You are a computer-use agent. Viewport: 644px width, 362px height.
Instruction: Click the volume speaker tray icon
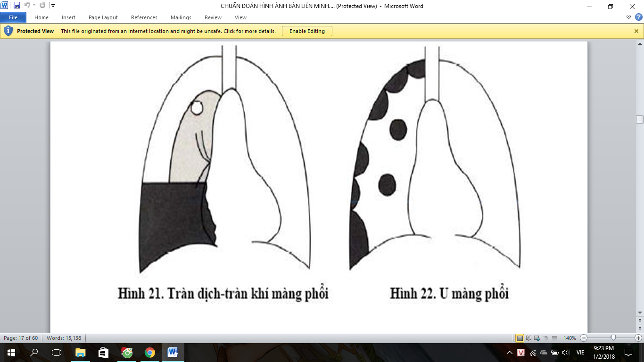tap(566, 353)
